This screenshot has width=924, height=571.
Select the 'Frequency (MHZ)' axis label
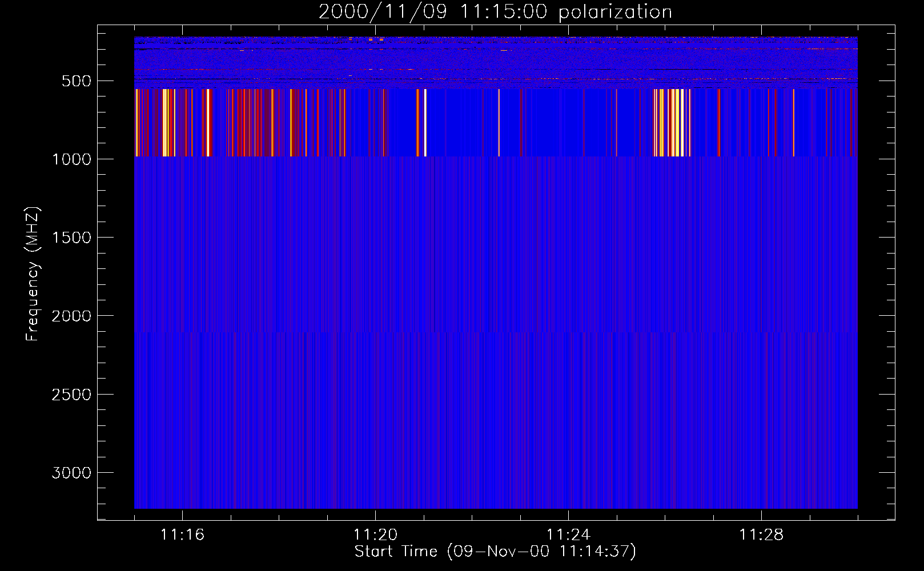click(33, 274)
